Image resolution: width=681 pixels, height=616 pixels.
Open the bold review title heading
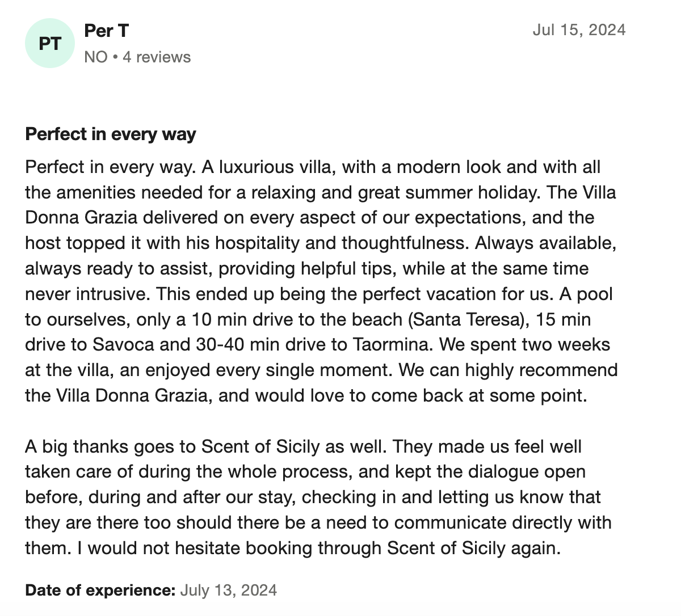coord(111,134)
